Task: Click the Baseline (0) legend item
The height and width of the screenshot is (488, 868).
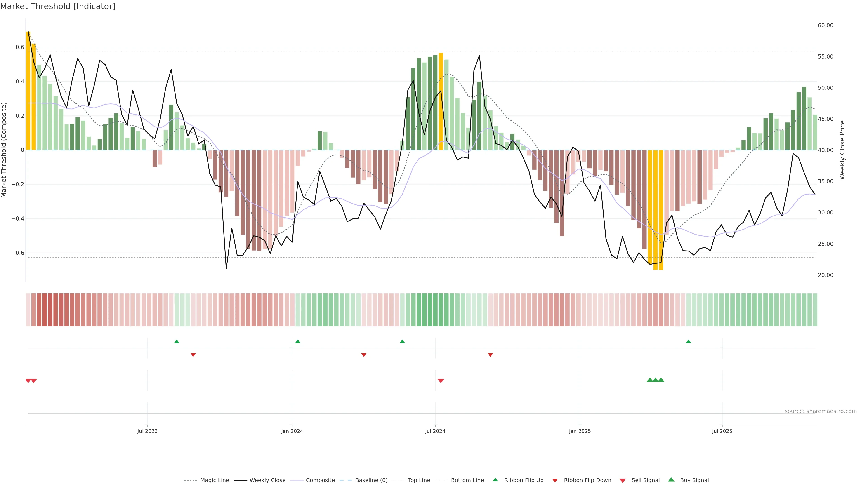Action: pos(371,480)
